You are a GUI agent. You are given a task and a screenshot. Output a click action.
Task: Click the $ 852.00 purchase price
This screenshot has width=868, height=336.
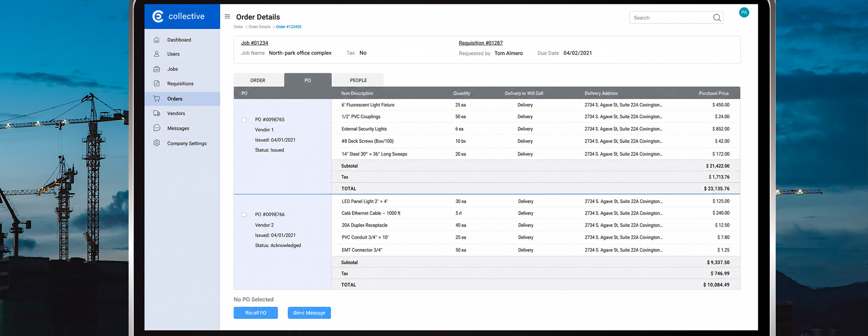(721, 129)
